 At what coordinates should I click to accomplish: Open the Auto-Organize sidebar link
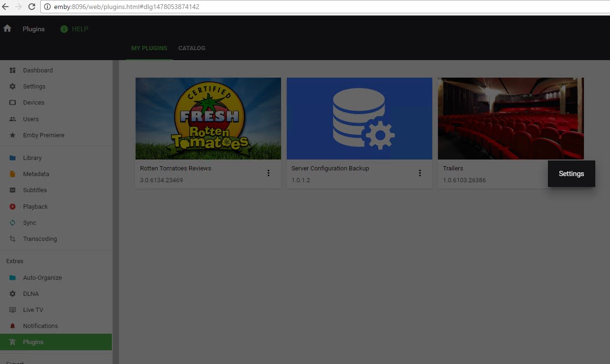(56, 278)
